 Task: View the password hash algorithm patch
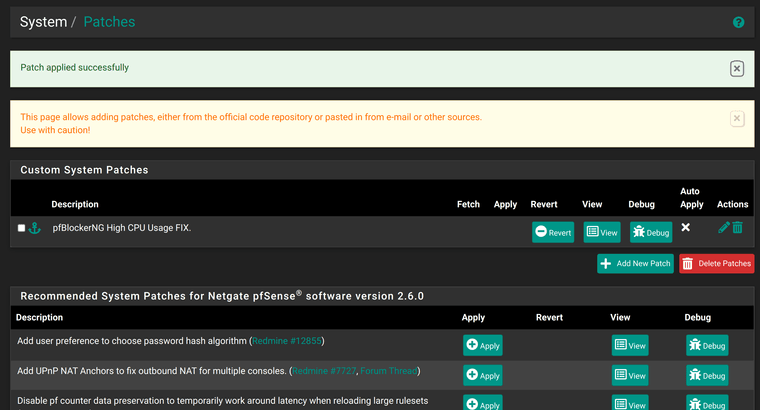coord(630,346)
